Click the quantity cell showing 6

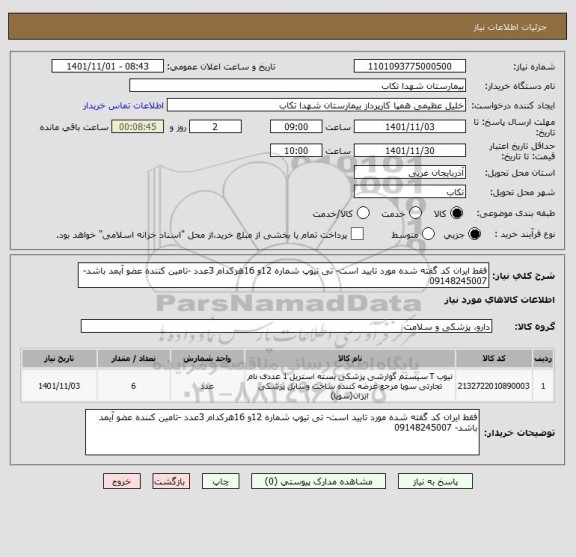[x=133, y=386]
